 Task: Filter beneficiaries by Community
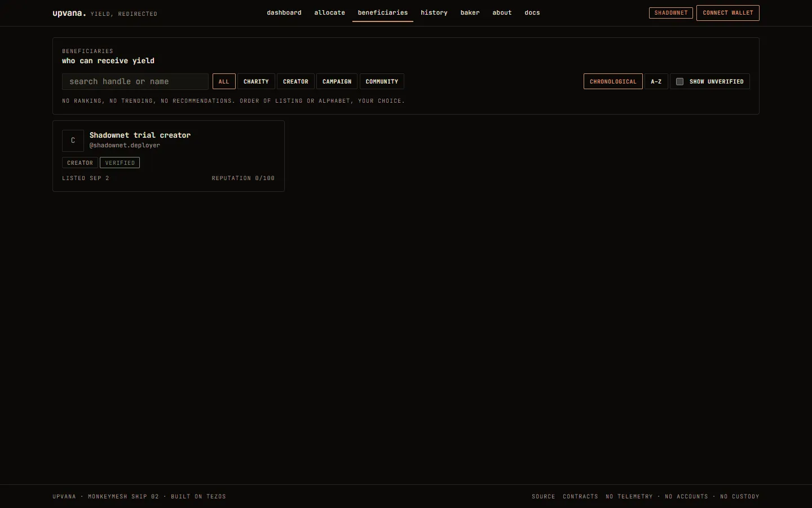[x=382, y=81]
